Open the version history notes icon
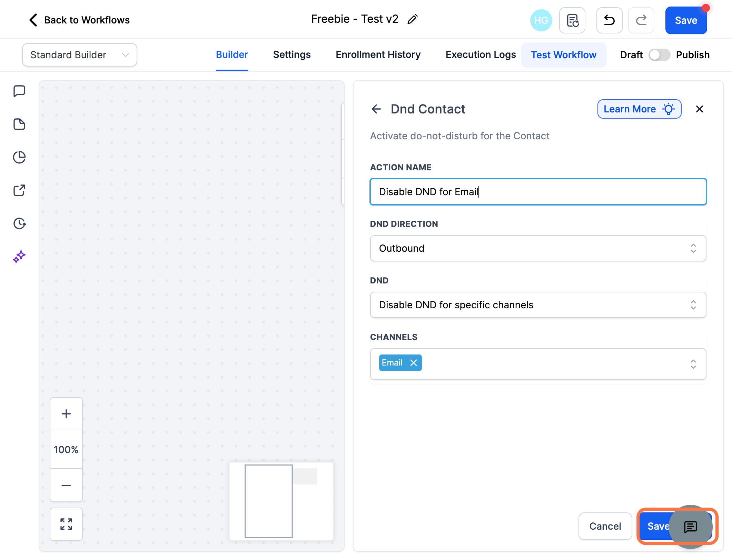 click(x=572, y=20)
